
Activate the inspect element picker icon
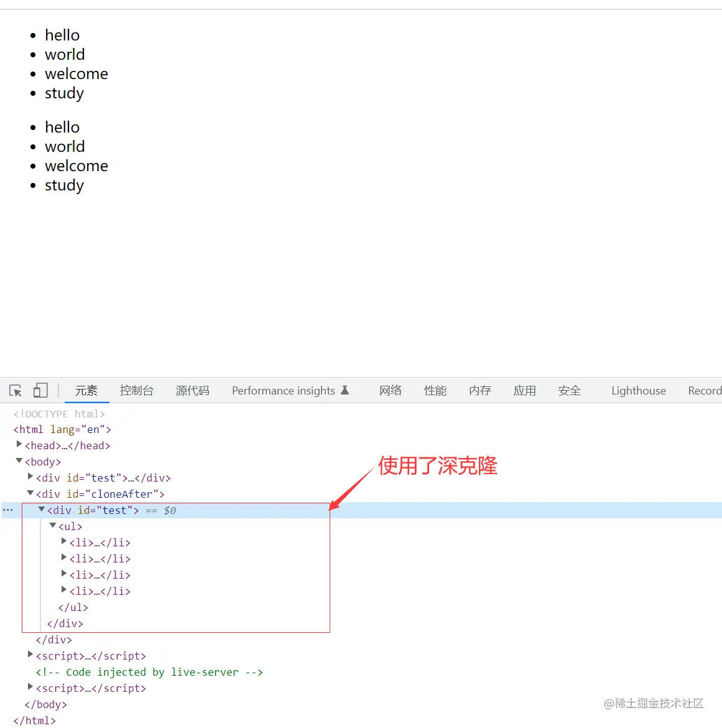coord(16,391)
